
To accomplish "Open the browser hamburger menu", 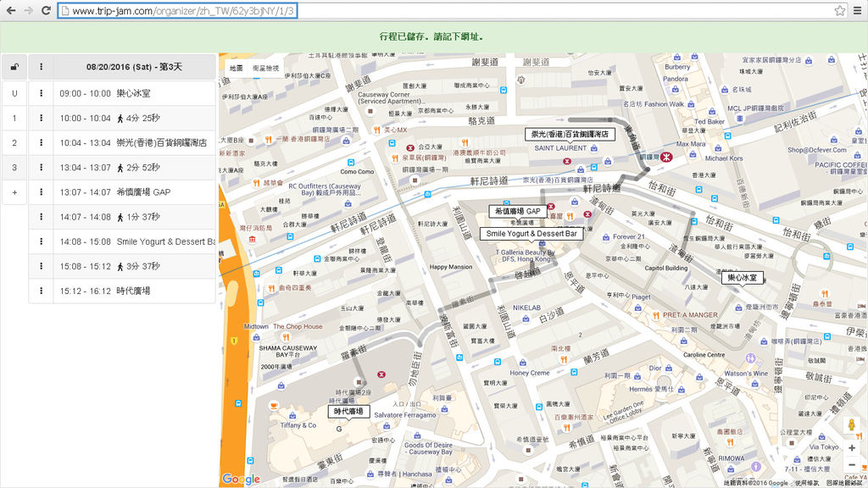I will [x=858, y=10].
